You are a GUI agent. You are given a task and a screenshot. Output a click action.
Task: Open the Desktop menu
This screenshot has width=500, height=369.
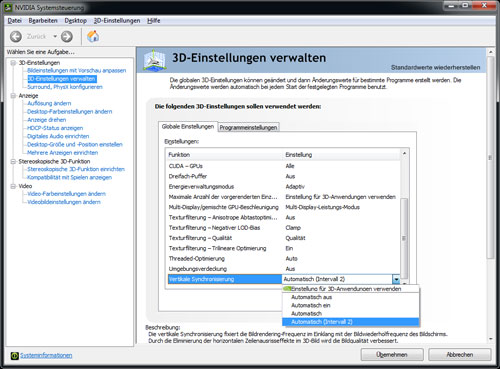point(75,21)
